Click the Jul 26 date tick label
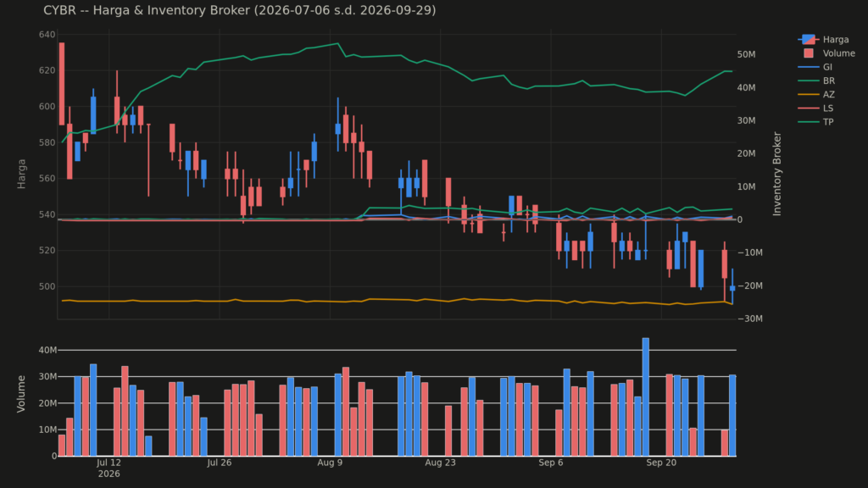Image resolution: width=868 pixels, height=488 pixels. (x=220, y=463)
